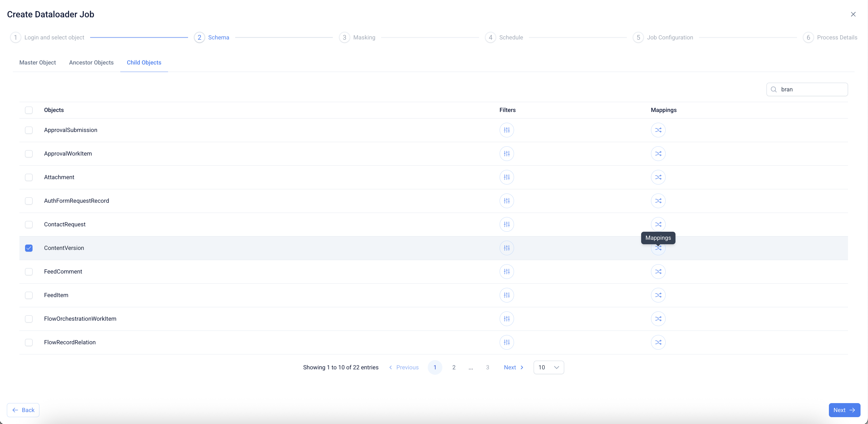This screenshot has width=868, height=424.
Task: Go to next page of entries
Action: 513,367
